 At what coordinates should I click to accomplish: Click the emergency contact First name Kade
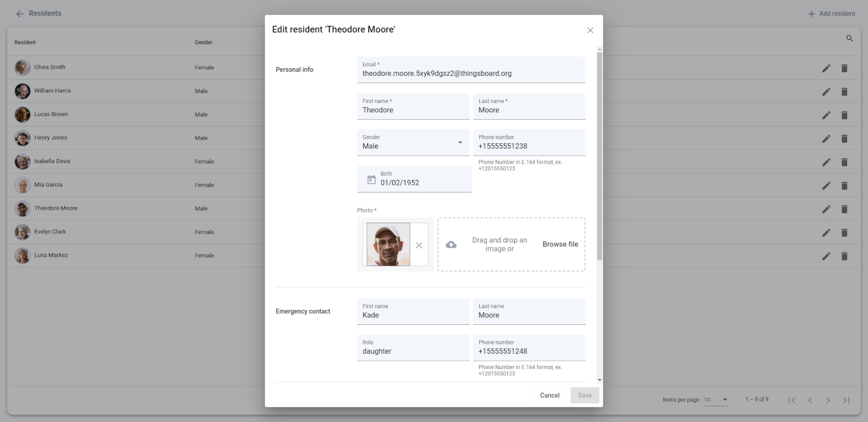pyautogui.click(x=413, y=311)
